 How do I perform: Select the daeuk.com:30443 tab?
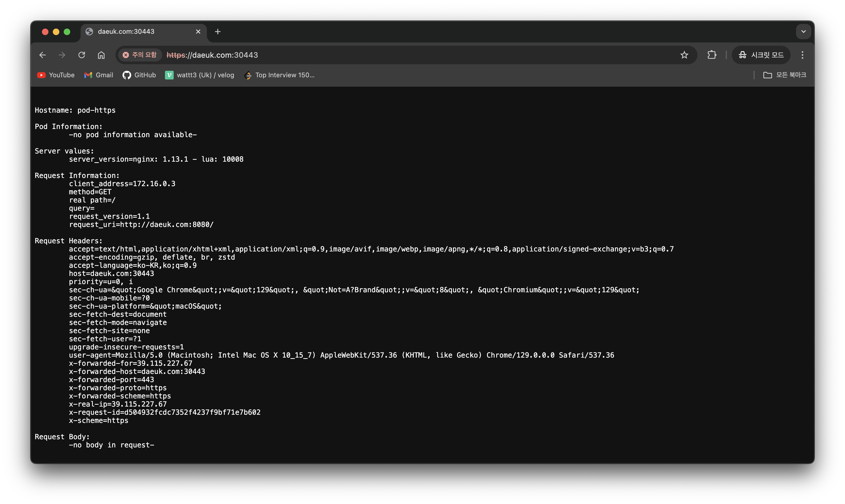(x=136, y=32)
